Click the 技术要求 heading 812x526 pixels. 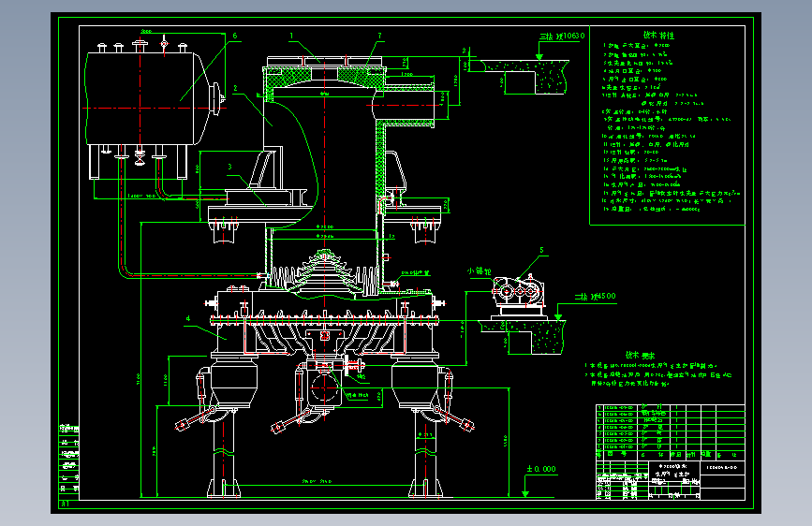[x=640, y=355]
